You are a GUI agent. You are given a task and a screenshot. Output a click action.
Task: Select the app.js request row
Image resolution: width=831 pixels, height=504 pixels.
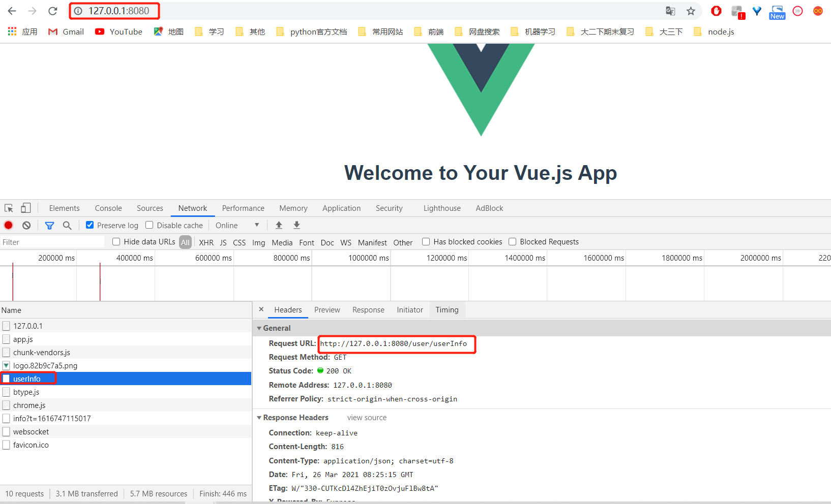pos(126,339)
